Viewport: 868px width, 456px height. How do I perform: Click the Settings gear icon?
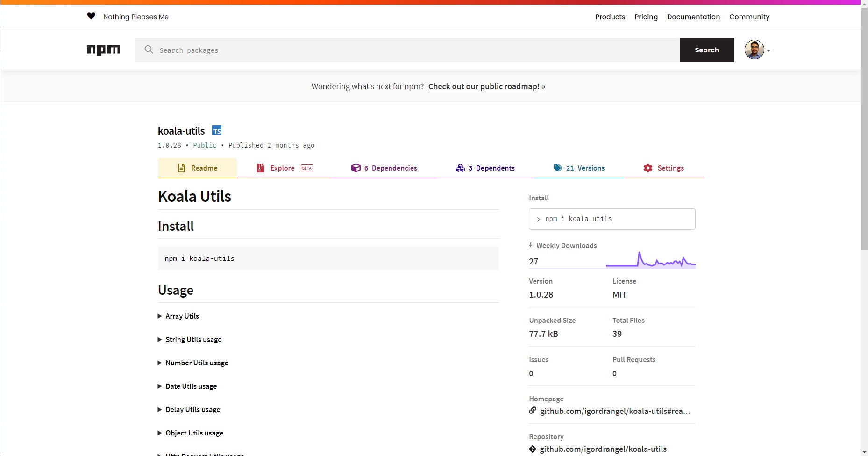point(648,168)
